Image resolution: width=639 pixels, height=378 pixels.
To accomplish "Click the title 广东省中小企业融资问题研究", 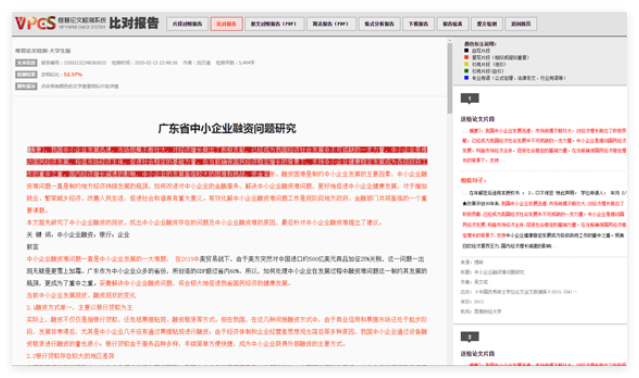I will coord(227,129).
